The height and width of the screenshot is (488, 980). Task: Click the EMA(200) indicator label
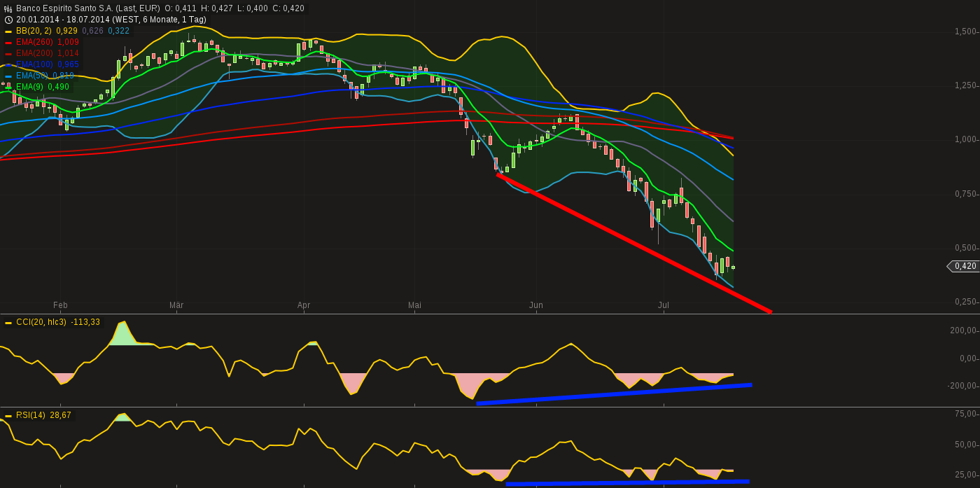click(34, 53)
